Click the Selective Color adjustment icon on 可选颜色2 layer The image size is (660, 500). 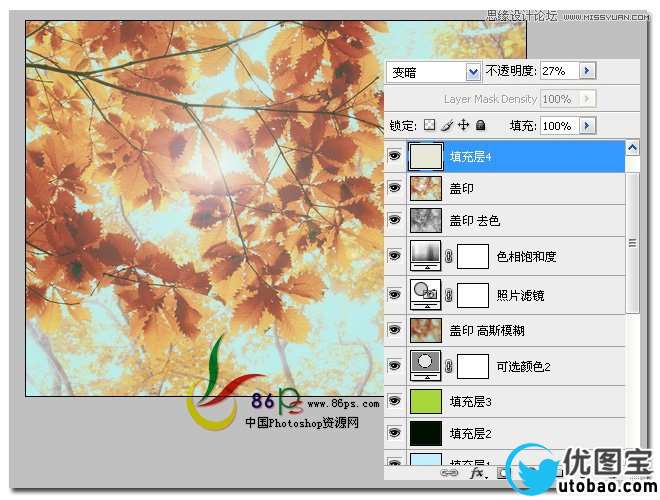426,366
